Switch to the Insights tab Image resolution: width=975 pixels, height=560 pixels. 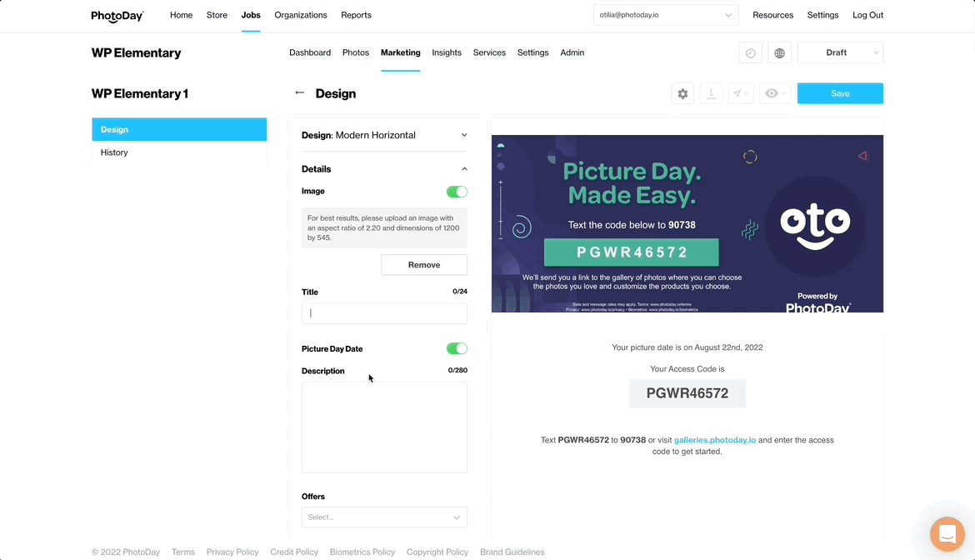point(447,53)
